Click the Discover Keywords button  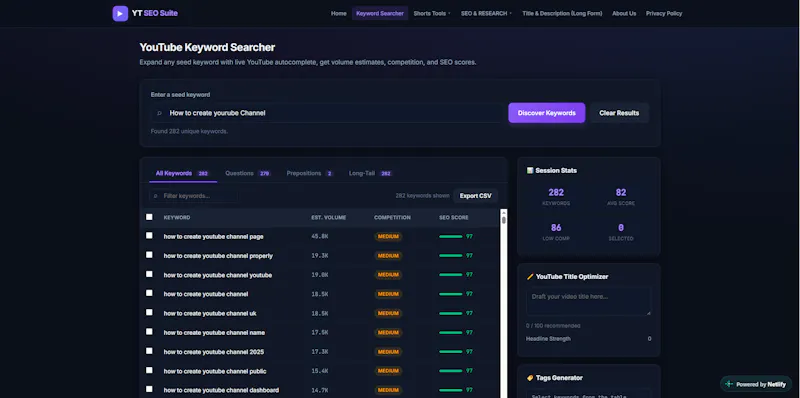point(546,113)
